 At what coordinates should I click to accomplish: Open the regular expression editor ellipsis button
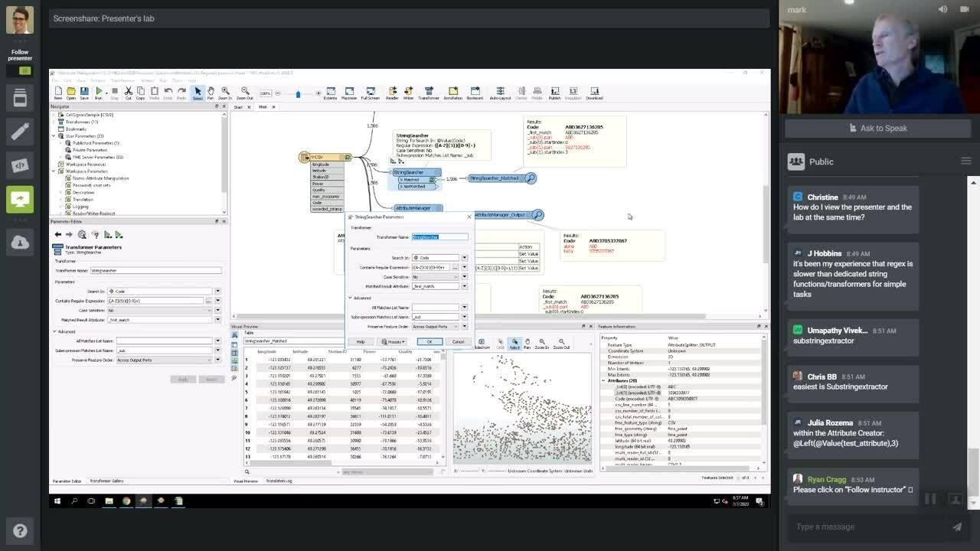455,268
